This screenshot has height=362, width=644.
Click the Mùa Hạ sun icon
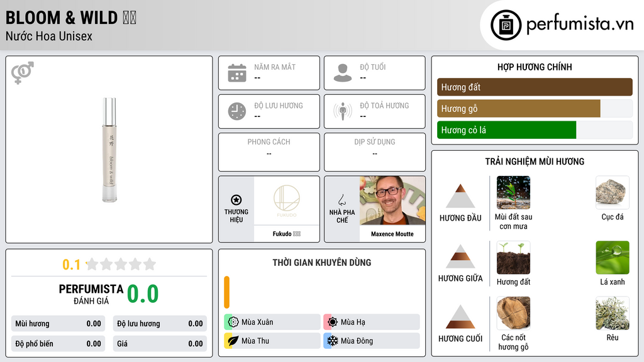[333, 322]
